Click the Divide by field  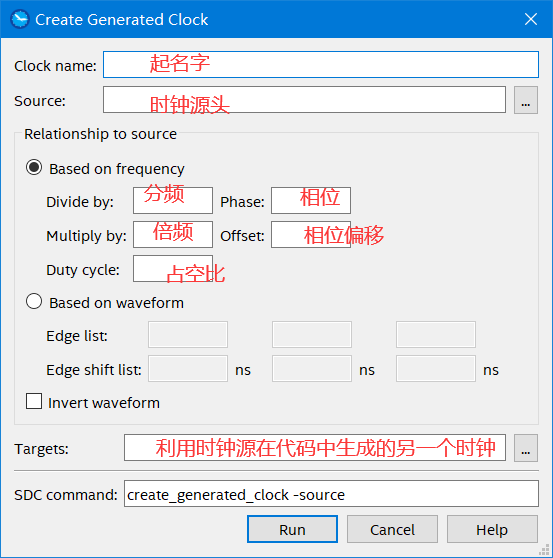[173, 200]
